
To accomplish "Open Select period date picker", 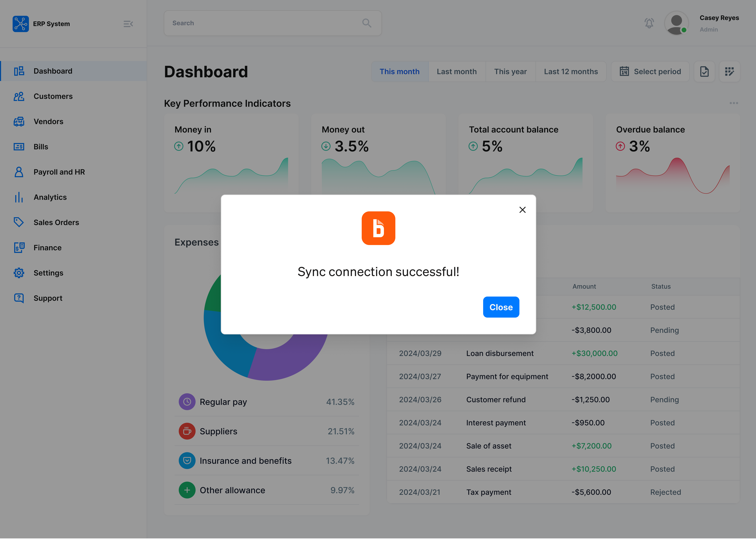I will tap(650, 71).
